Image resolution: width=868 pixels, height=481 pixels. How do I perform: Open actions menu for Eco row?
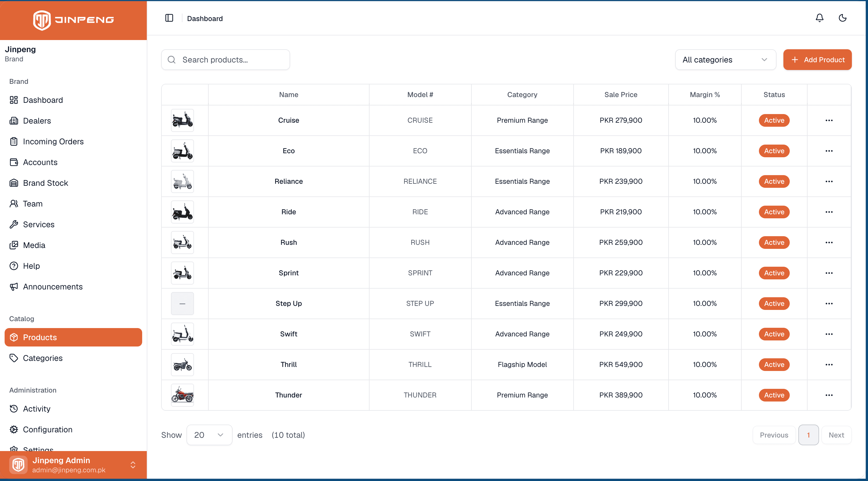click(829, 151)
